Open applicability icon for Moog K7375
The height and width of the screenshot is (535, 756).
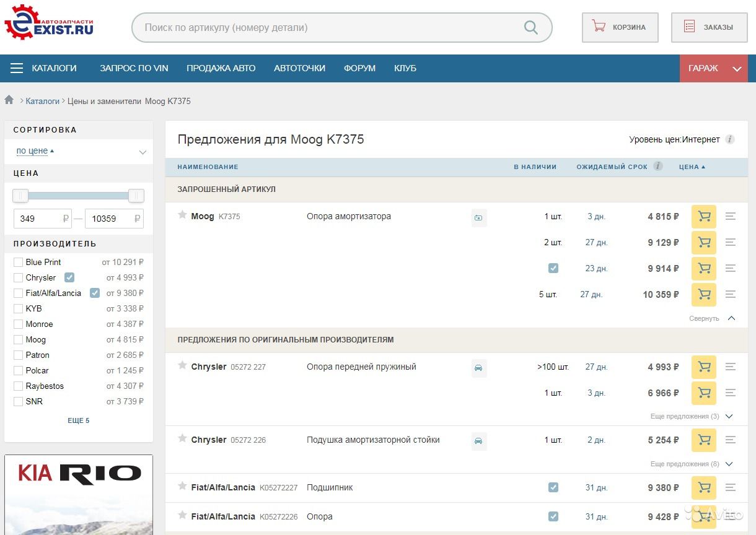point(479,218)
